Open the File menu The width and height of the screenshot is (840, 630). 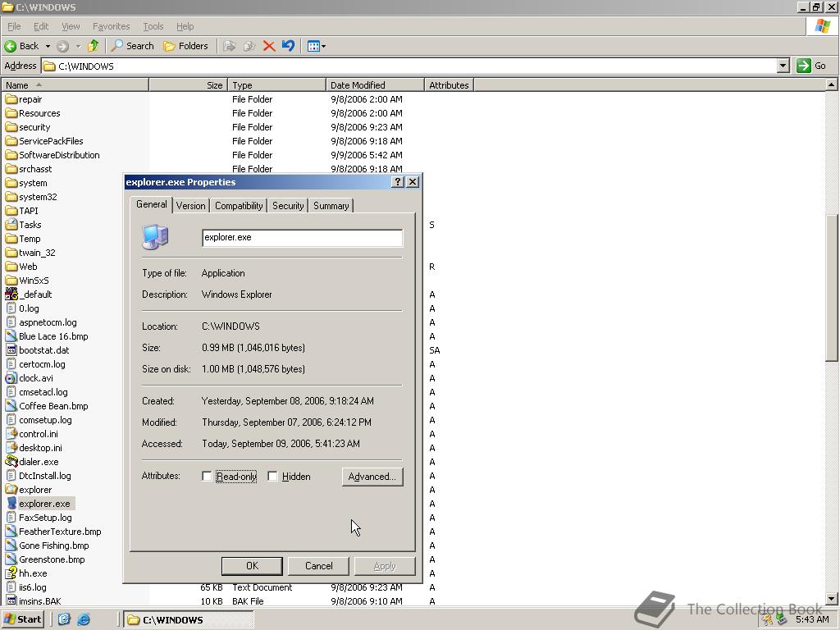coord(14,26)
